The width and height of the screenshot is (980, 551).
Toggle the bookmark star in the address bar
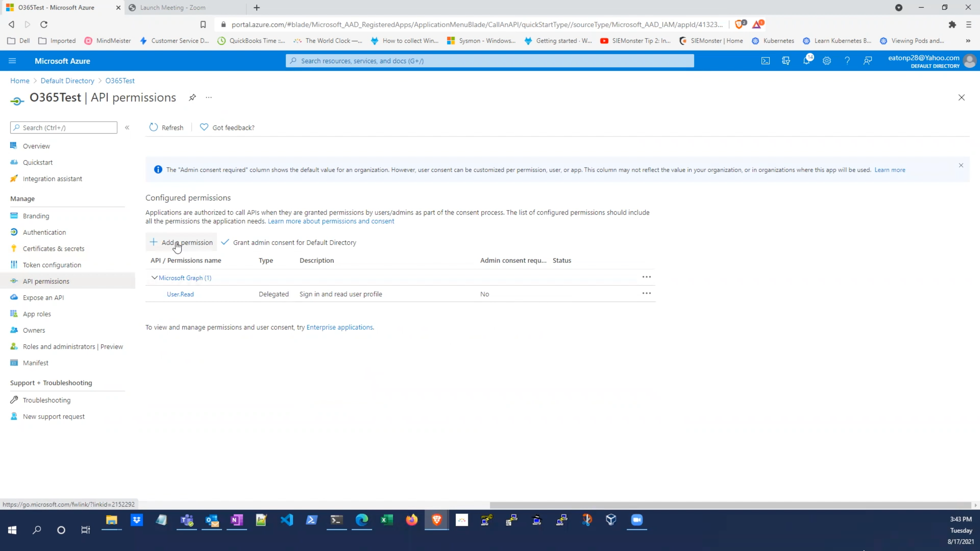203,24
